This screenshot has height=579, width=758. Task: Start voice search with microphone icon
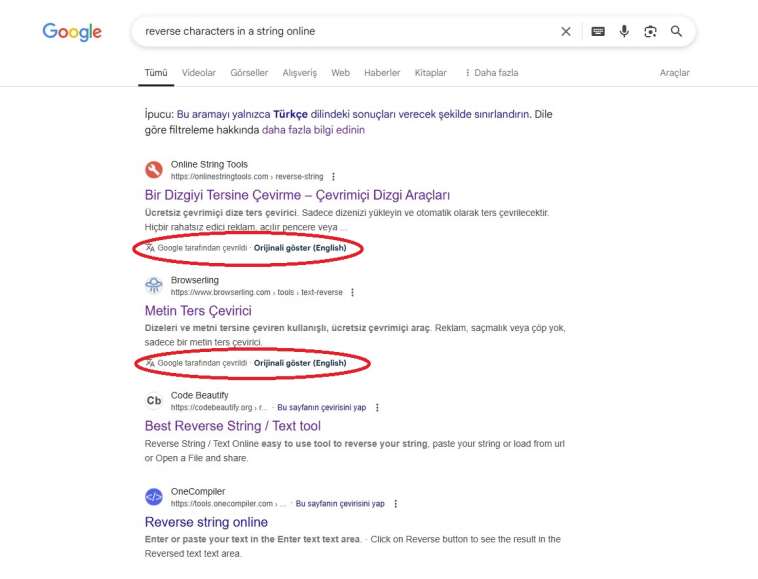(624, 31)
